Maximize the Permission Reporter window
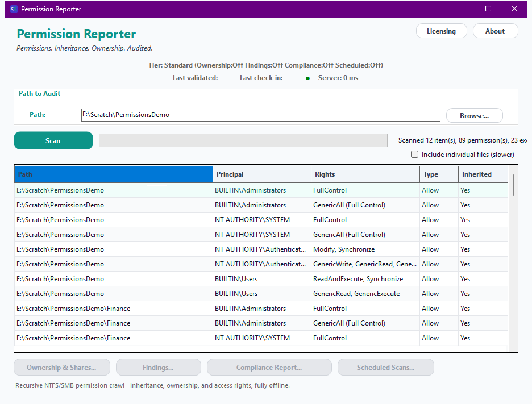 [x=488, y=9]
